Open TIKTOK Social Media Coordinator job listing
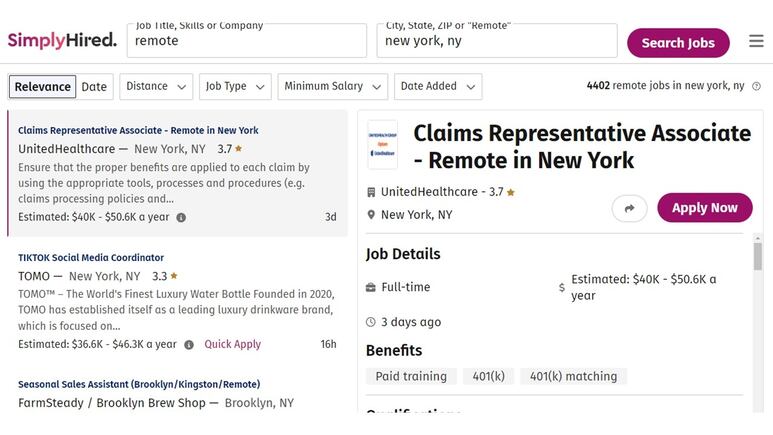Viewport: 773px width, 435px height. tap(91, 258)
